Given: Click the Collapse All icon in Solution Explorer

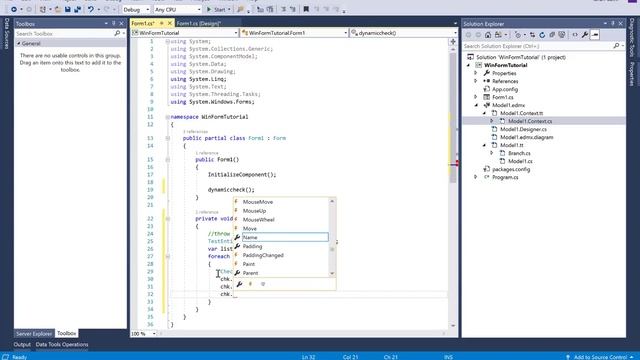Looking at the screenshot, I should [552, 35].
